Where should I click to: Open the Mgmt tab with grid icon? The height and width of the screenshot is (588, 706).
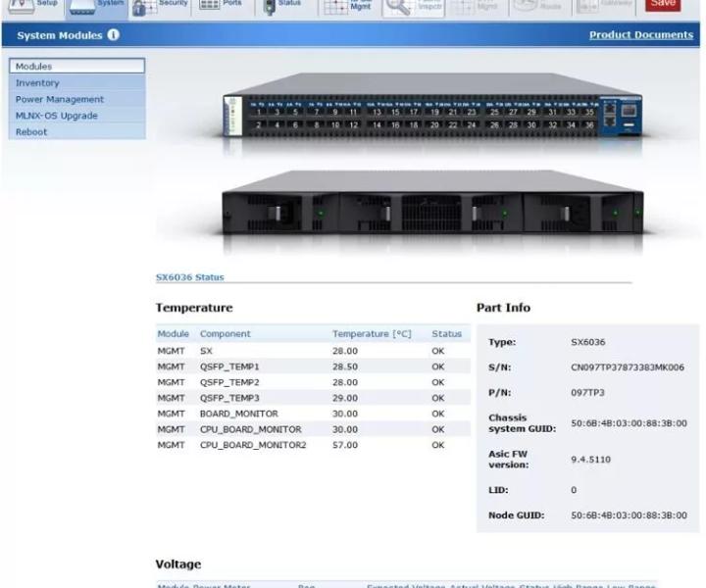click(x=348, y=6)
